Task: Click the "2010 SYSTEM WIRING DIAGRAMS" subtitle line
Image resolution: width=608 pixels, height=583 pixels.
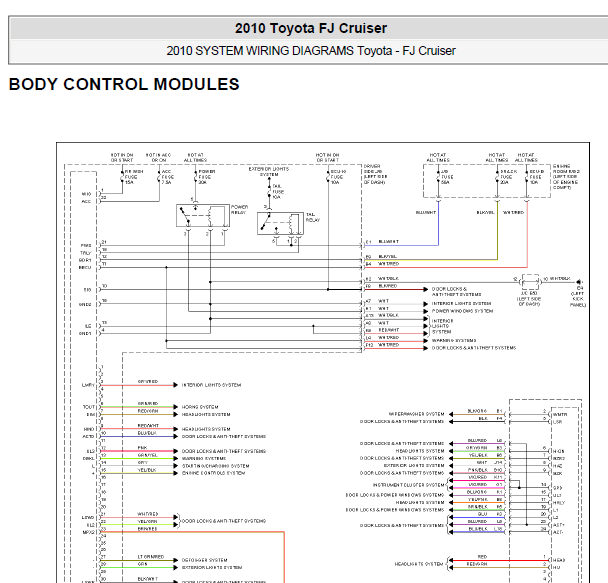Action: click(x=311, y=51)
